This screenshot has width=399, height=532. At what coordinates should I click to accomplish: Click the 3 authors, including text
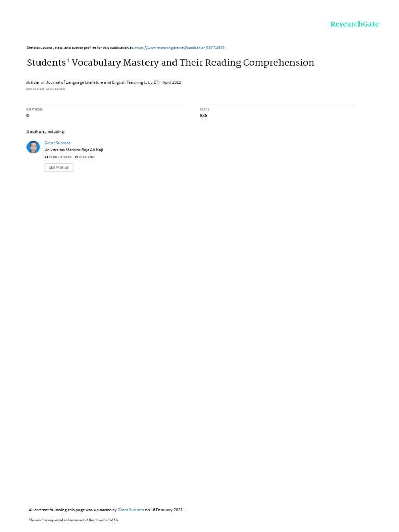coord(46,131)
